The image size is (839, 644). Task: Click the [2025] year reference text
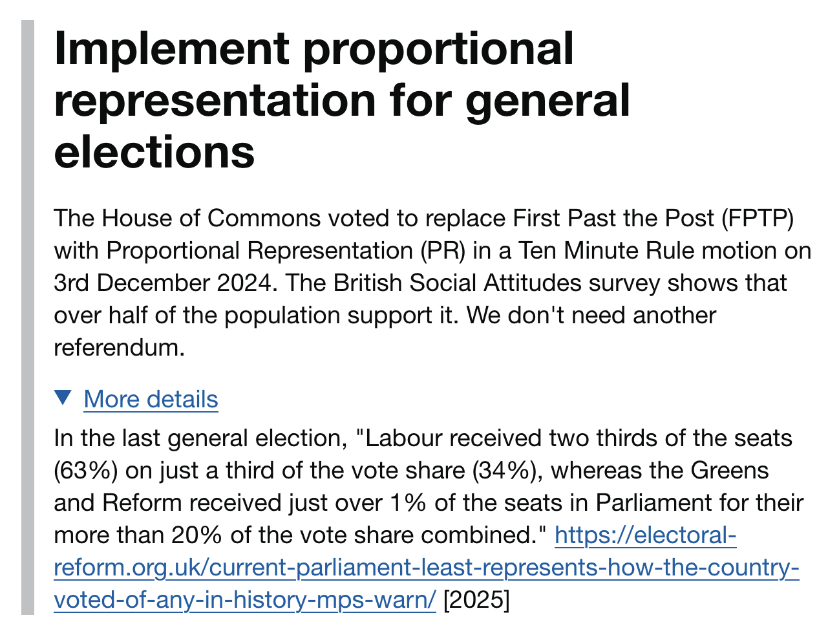(x=476, y=601)
